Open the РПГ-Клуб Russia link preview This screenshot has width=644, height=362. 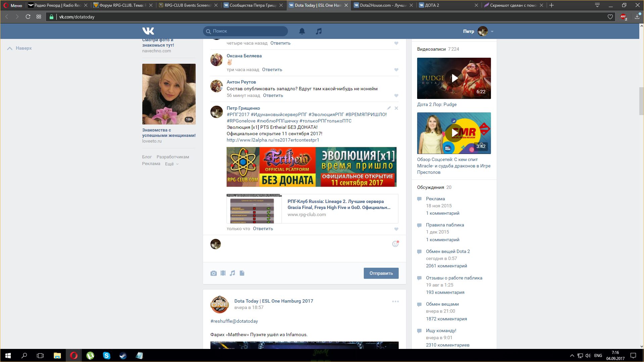[312, 209]
